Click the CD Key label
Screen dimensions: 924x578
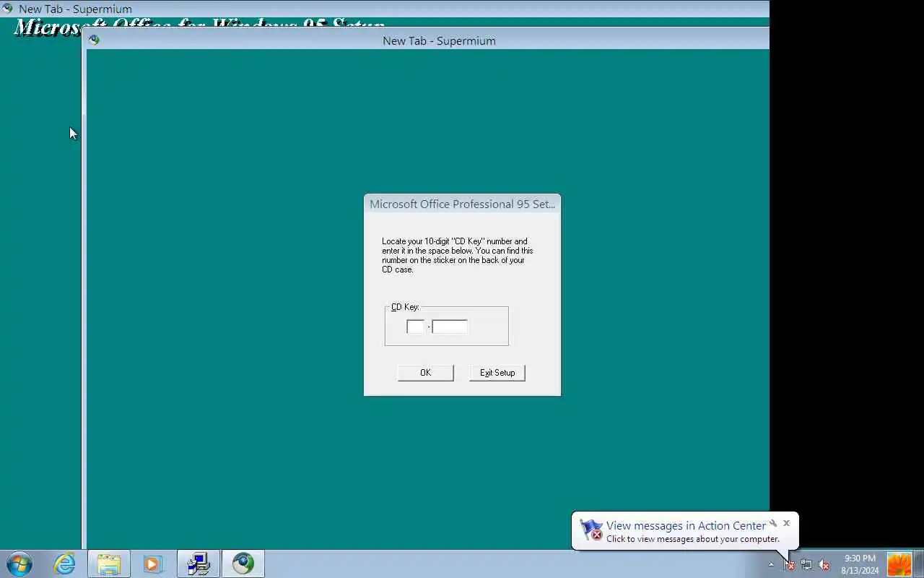(x=405, y=307)
